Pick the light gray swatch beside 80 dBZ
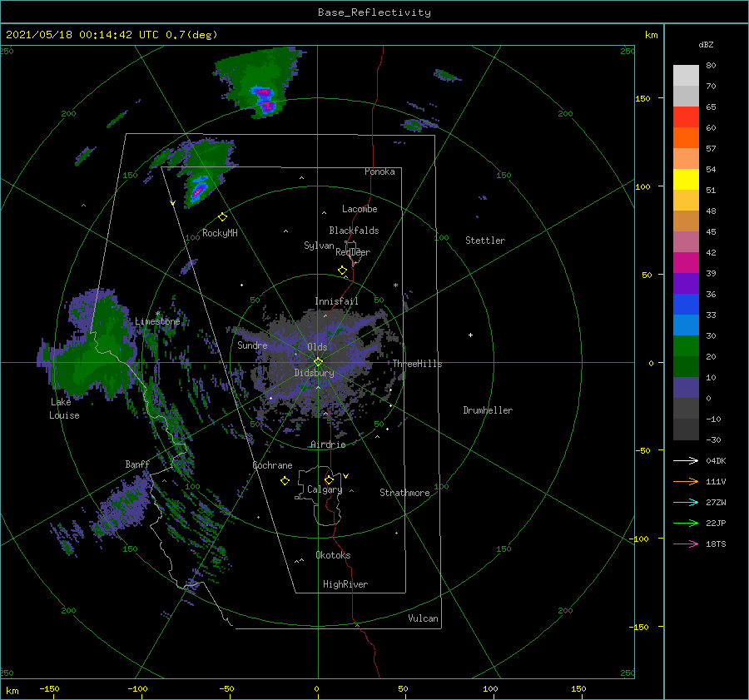 point(686,76)
